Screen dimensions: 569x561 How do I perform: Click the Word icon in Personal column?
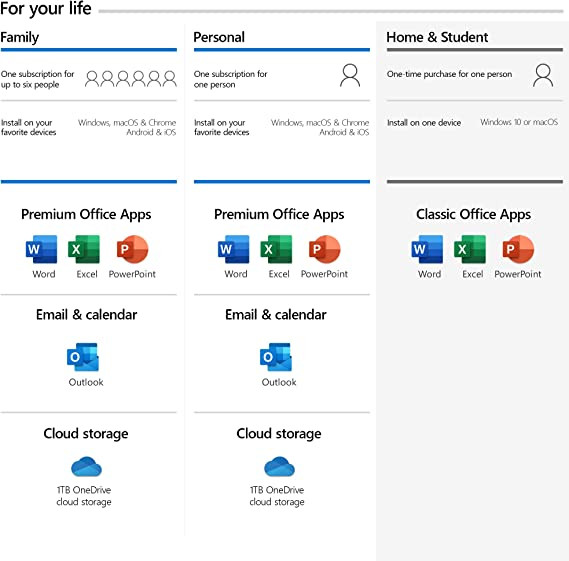(234, 249)
